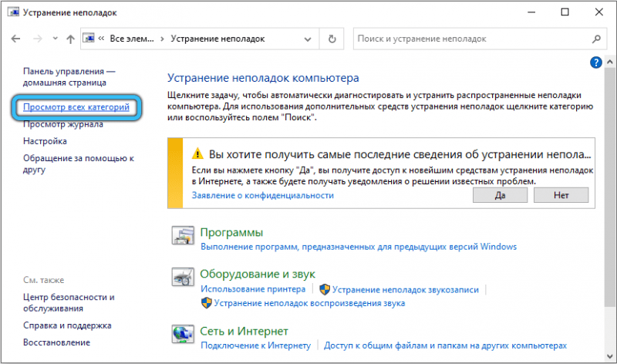Open 'Просмотр журнала' link
The image size is (617, 364).
[63, 124]
